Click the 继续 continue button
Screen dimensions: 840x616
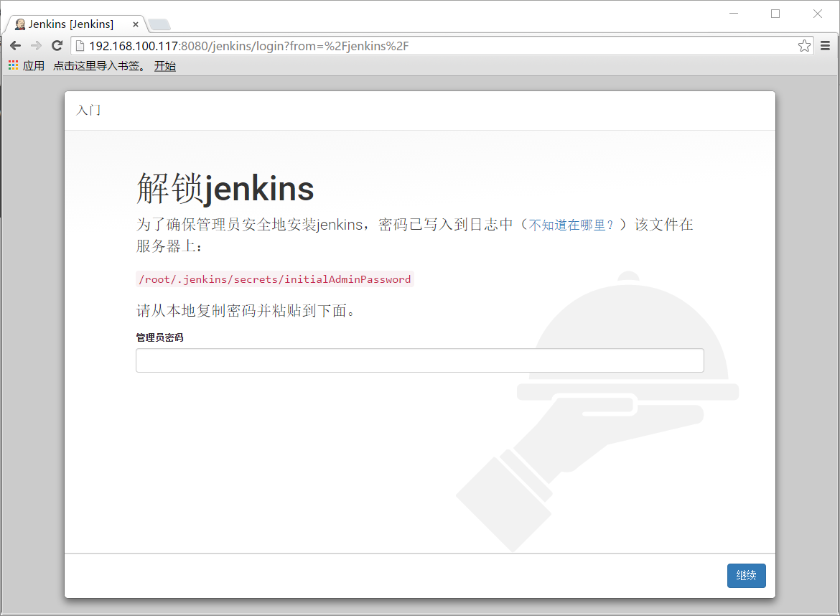click(746, 576)
